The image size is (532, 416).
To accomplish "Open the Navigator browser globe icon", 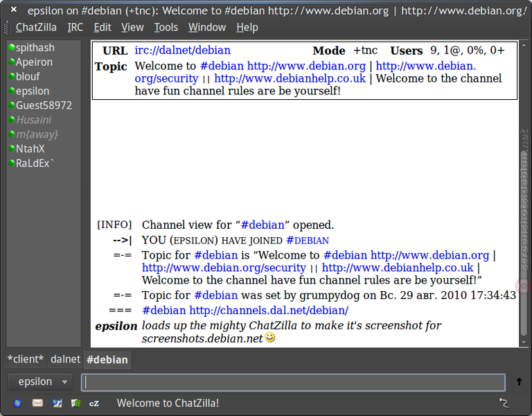I will (17, 403).
